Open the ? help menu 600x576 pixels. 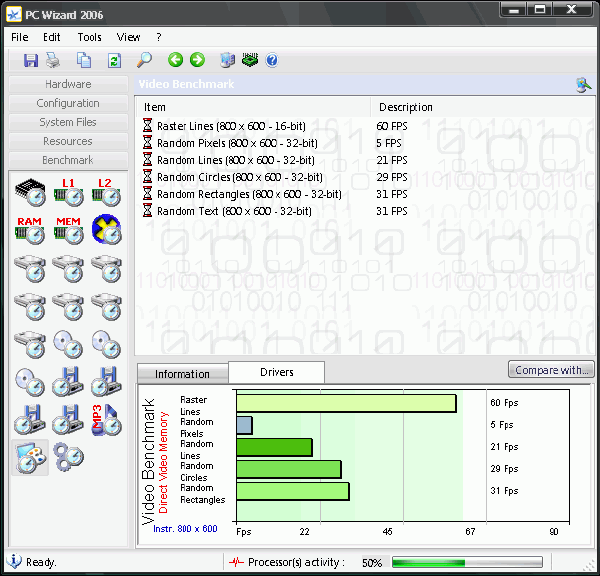[159, 37]
